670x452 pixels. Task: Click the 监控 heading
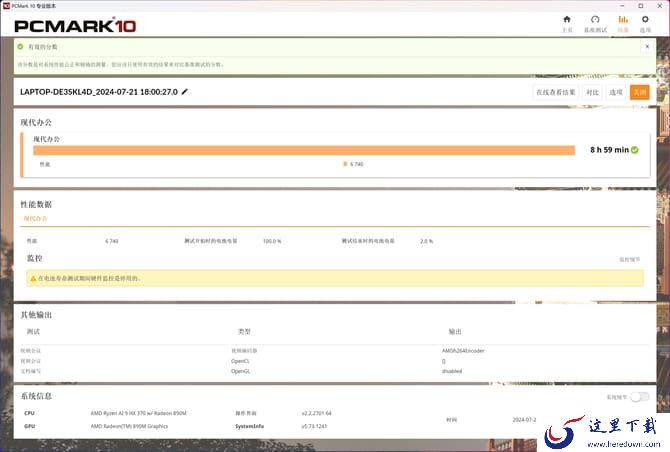point(35,258)
